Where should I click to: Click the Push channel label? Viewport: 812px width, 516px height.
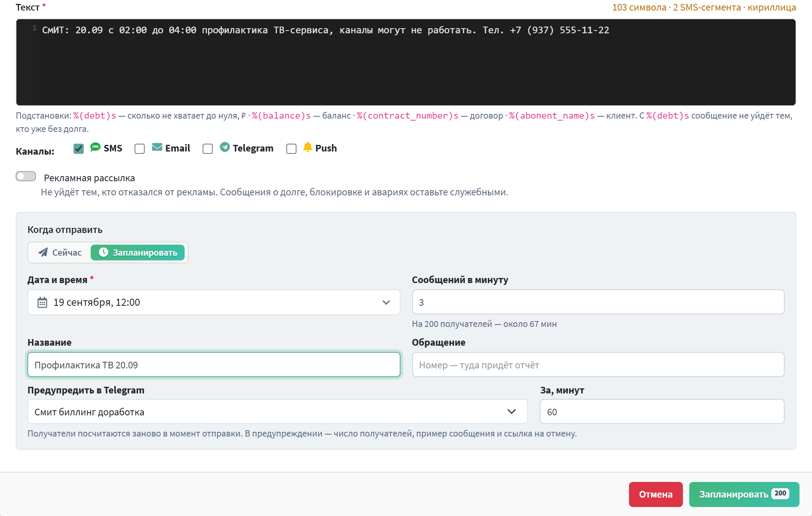point(326,148)
